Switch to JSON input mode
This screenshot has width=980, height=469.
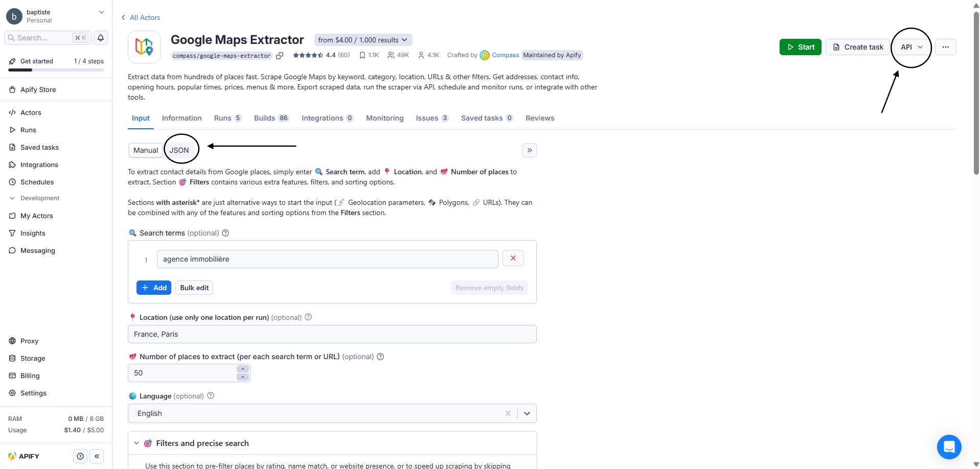click(179, 150)
